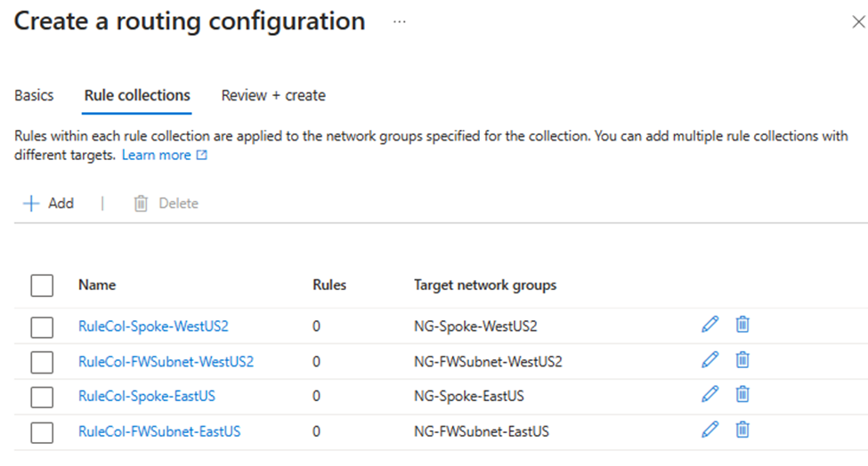Delete RuleCol-Spoke-EastUS using its trash icon
This screenshot has height=466, width=868.
[x=742, y=395]
